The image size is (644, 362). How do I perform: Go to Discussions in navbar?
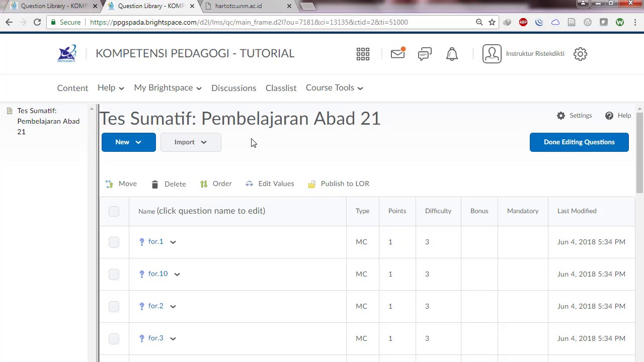[x=233, y=88]
